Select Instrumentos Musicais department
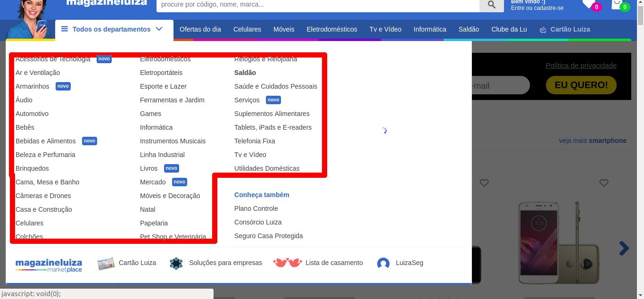 (x=173, y=141)
